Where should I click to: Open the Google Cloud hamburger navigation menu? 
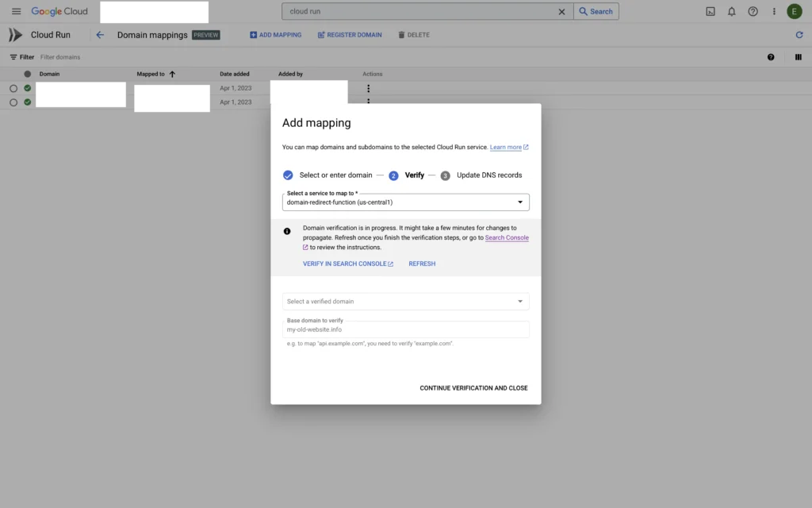point(16,11)
